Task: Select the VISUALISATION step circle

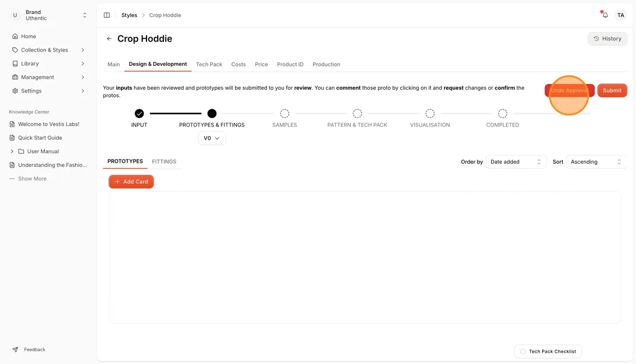Action: (430, 113)
